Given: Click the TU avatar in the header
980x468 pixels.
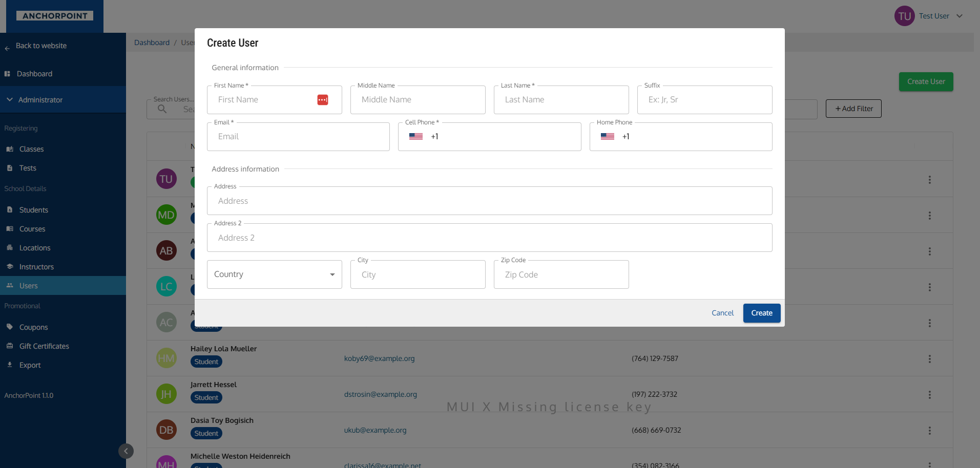Looking at the screenshot, I should [904, 16].
